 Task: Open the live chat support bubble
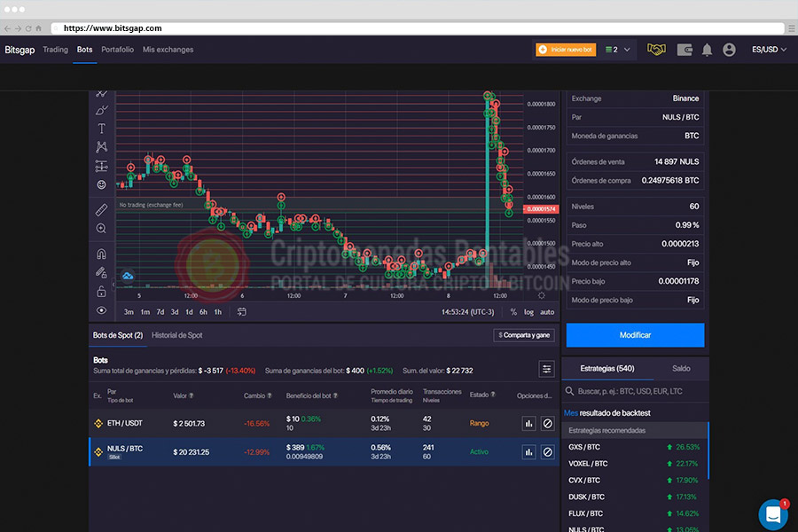[773, 514]
